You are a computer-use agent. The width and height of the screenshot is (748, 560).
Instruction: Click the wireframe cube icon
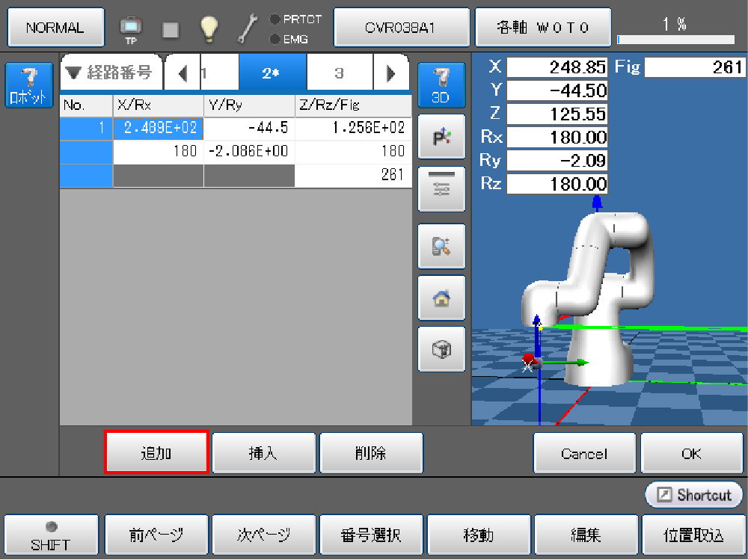[441, 349]
